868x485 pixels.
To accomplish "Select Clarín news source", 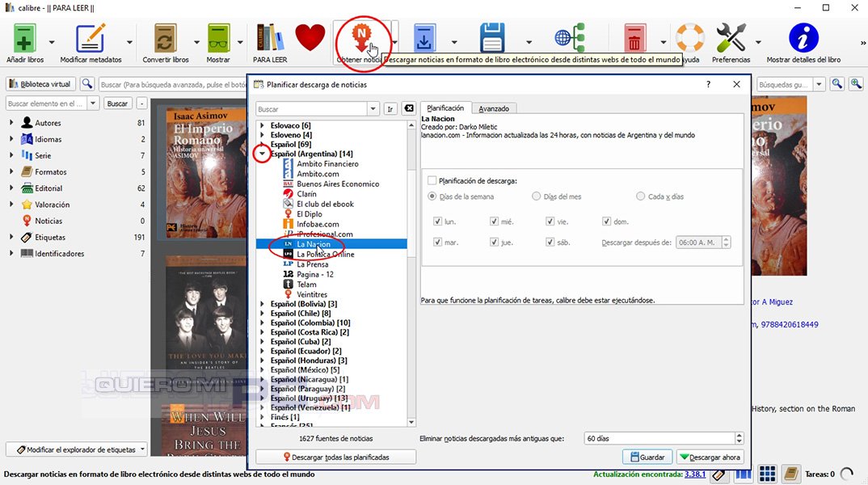I will pos(306,194).
